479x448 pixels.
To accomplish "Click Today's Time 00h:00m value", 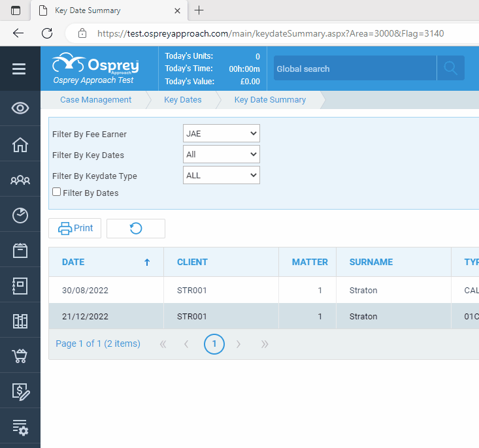I will [x=244, y=69].
